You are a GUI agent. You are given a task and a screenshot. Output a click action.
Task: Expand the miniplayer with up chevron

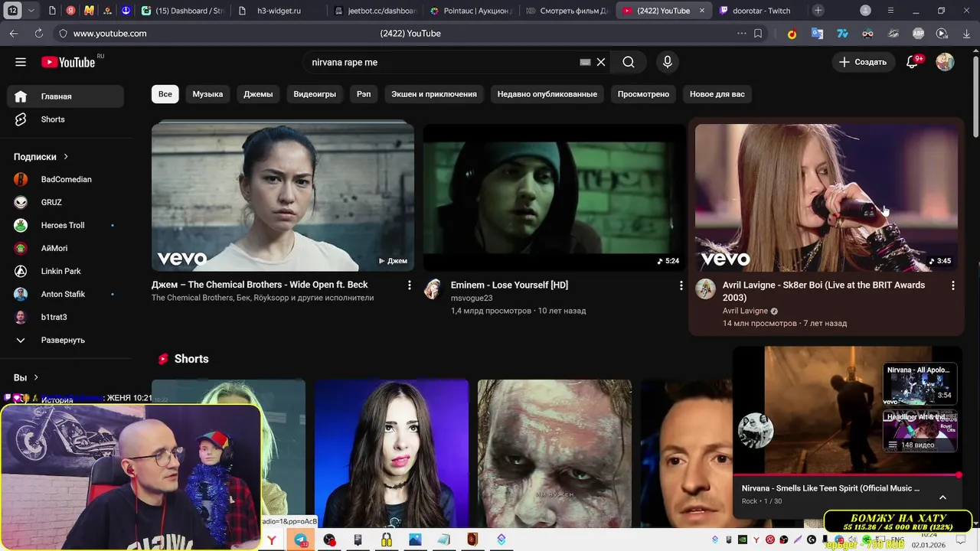942,497
